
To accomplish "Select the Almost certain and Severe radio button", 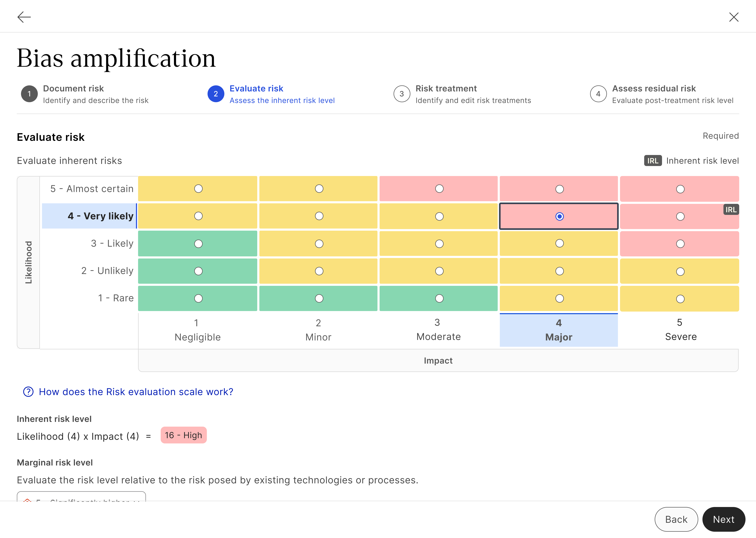I will [x=680, y=189].
